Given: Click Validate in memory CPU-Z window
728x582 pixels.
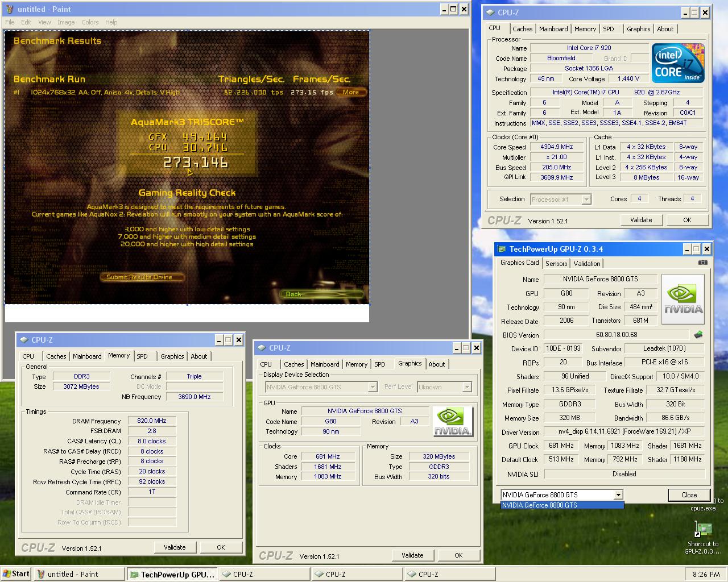Looking at the screenshot, I should [x=175, y=547].
